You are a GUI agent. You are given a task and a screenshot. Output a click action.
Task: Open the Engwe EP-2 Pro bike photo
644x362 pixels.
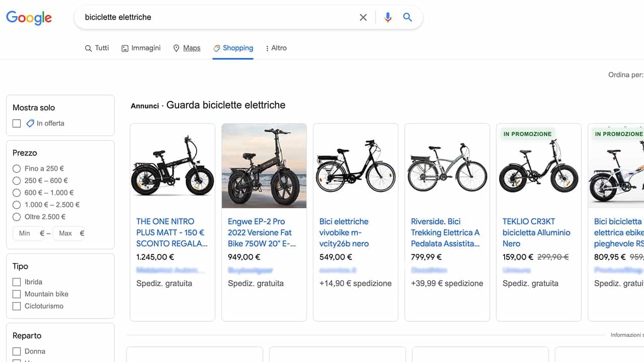click(264, 166)
